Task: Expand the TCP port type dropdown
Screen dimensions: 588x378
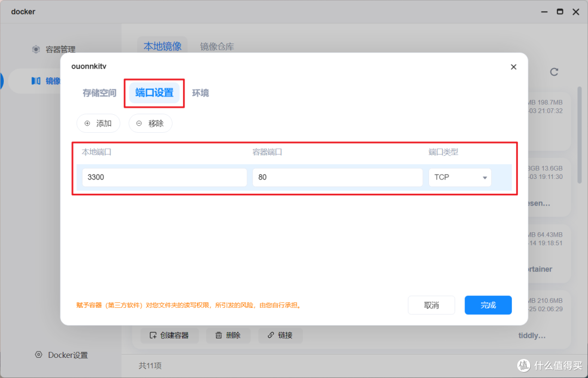Action: 460,177
